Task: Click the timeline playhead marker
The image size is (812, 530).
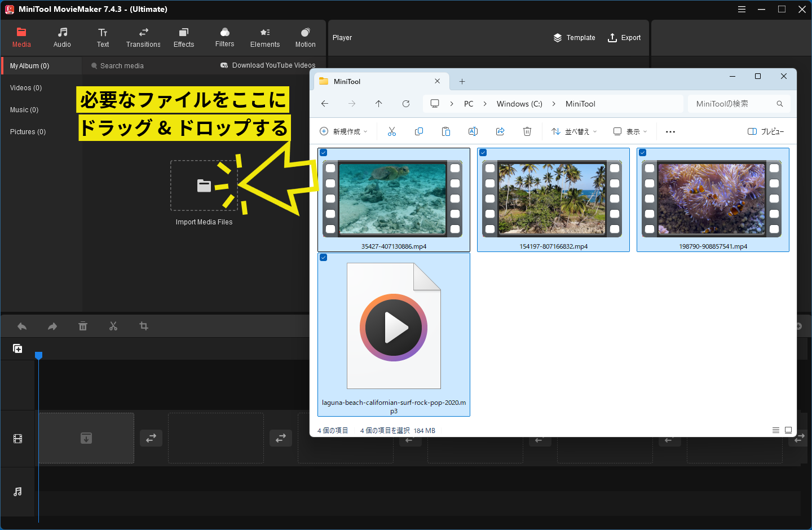Action: tap(38, 355)
